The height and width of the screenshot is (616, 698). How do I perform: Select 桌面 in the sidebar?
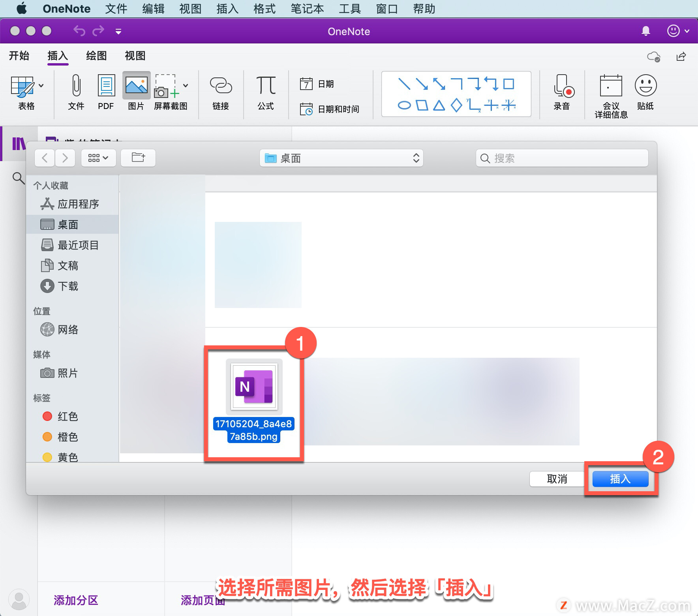[73, 225]
